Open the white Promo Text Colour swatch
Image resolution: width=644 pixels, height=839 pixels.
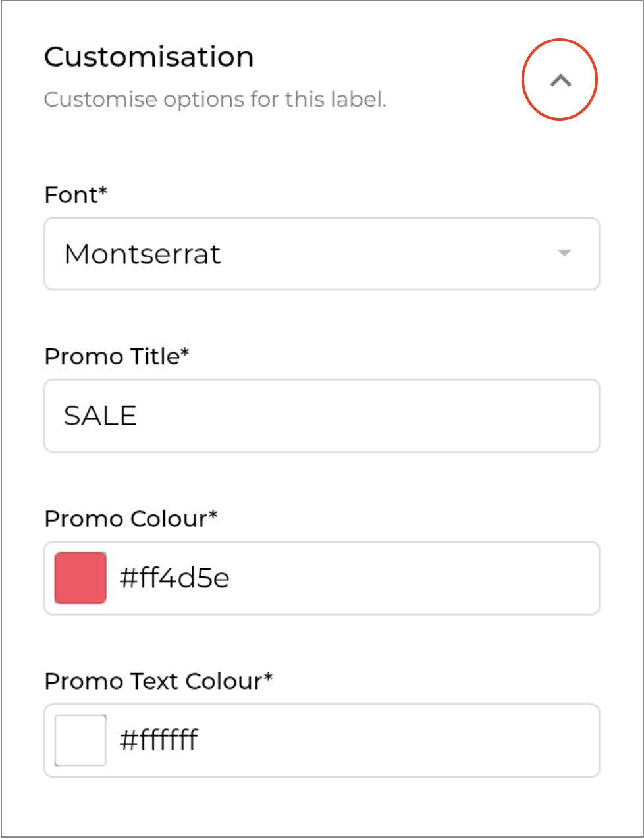pos(80,740)
